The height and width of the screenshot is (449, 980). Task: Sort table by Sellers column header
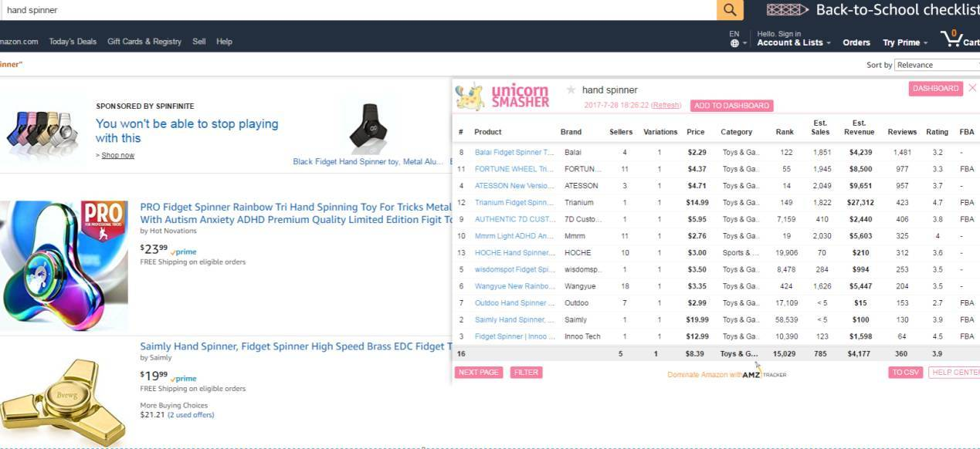click(621, 132)
